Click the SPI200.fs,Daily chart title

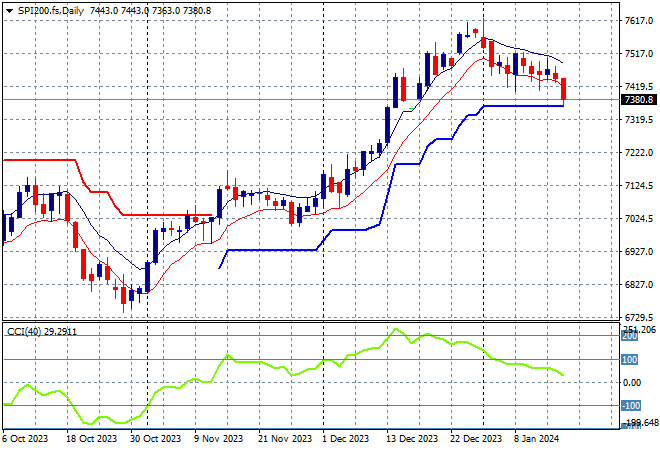[x=52, y=8]
